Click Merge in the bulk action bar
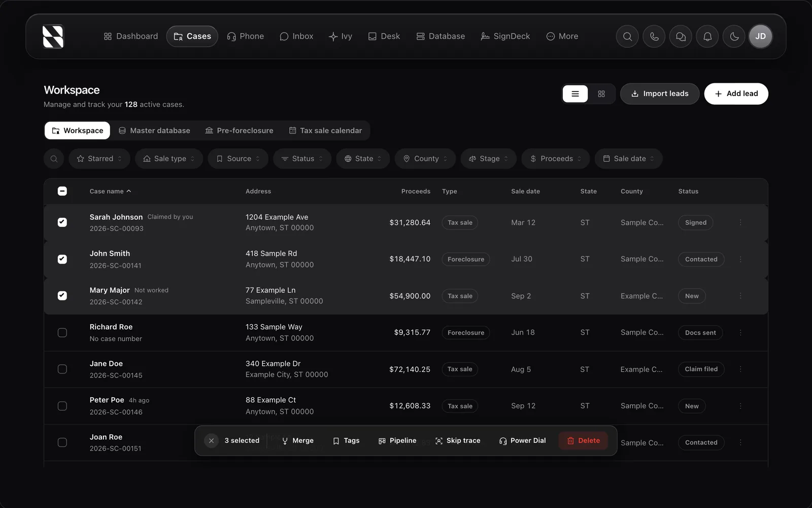 click(x=297, y=440)
